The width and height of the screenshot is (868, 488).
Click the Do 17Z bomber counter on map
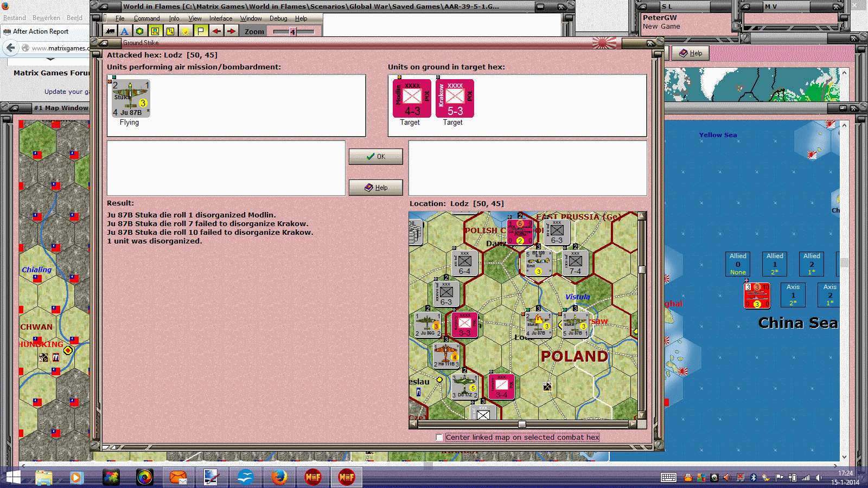point(464,386)
